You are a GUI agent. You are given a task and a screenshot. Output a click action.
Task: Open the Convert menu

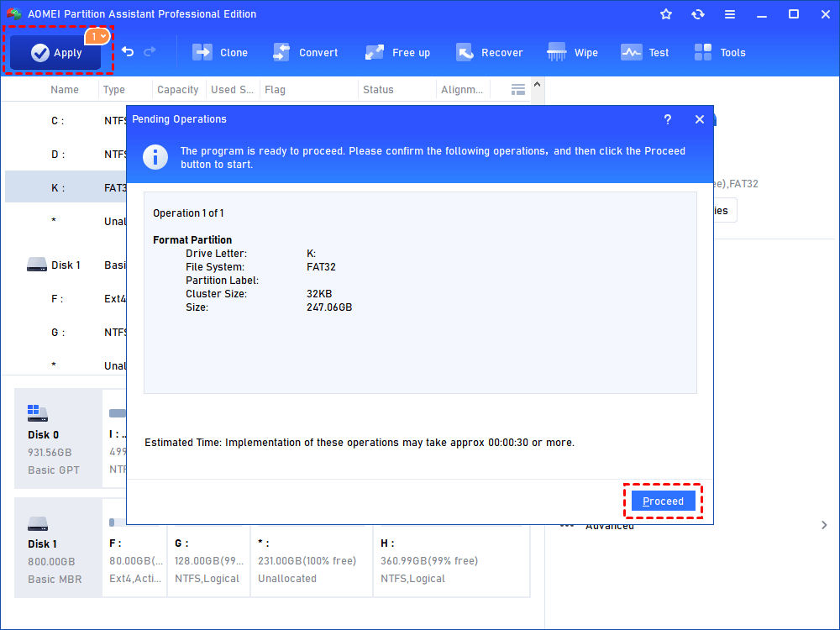(x=306, y=52)
